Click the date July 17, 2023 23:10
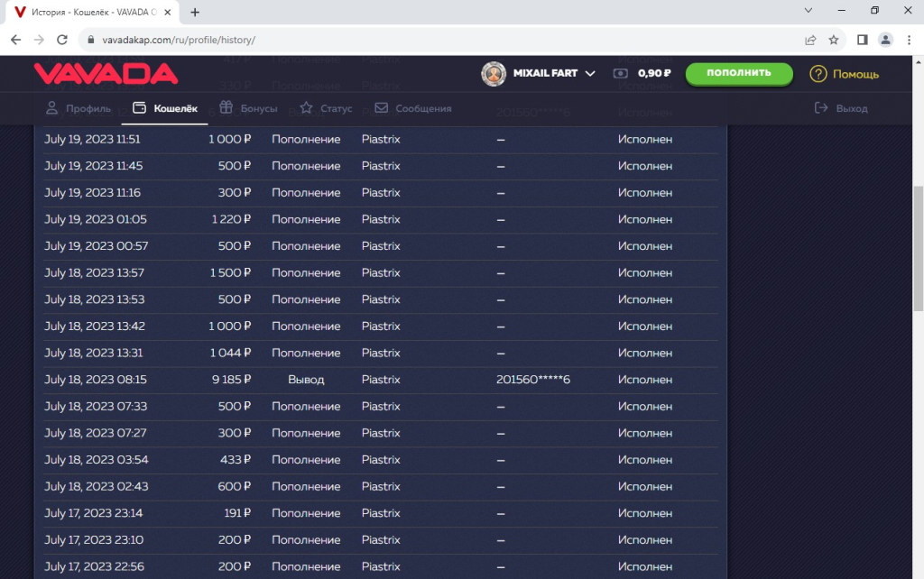924x579 pixels. point(94,540)
